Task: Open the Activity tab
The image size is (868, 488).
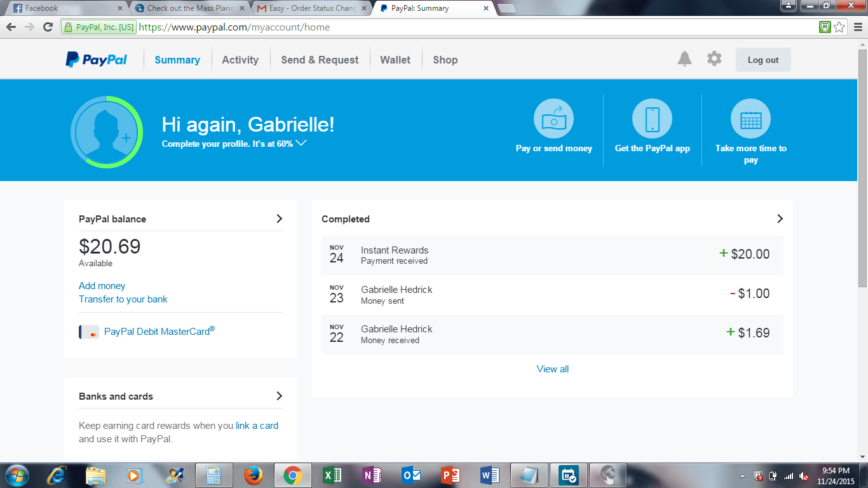Action: tap(240, 60)
